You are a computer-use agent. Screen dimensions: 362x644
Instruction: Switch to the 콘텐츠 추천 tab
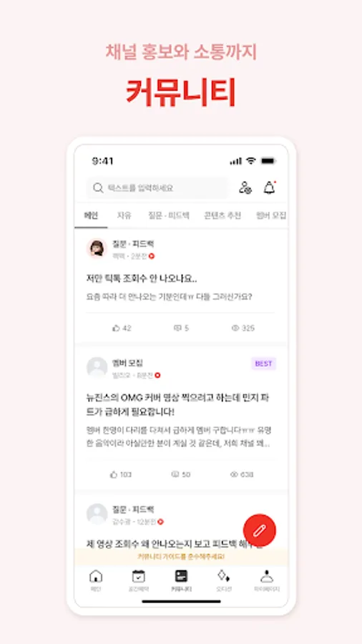click(222, 215)
